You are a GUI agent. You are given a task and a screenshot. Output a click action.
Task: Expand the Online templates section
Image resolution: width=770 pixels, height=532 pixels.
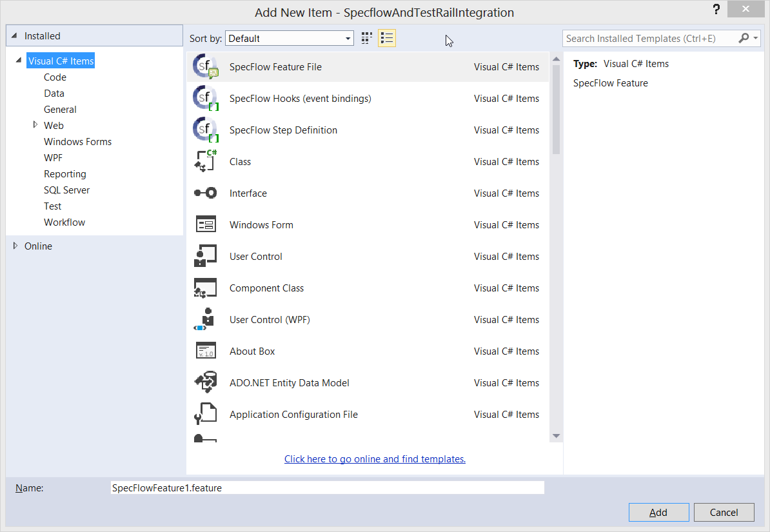coord(16,246)
